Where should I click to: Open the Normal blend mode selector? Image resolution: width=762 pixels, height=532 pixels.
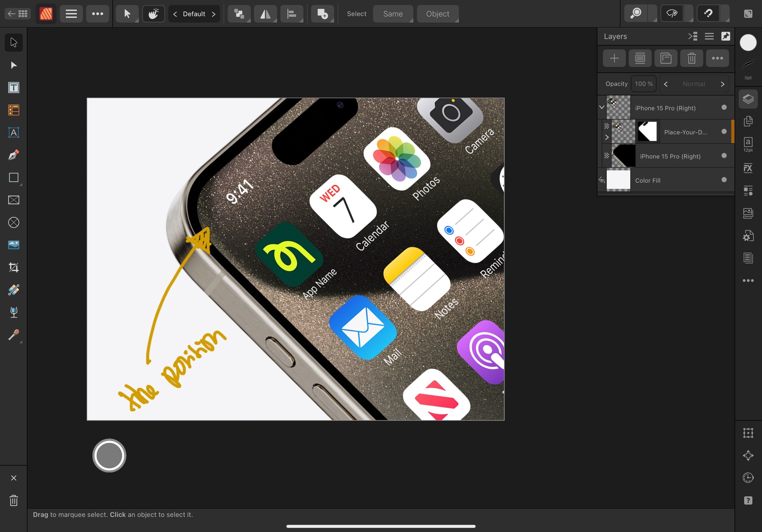(x=694, y=84)
